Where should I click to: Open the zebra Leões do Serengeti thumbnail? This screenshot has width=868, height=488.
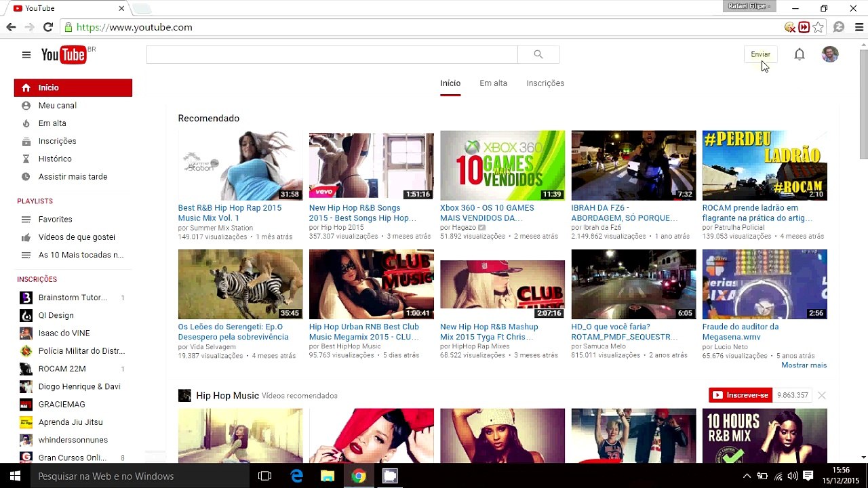[x=241, y=284]
